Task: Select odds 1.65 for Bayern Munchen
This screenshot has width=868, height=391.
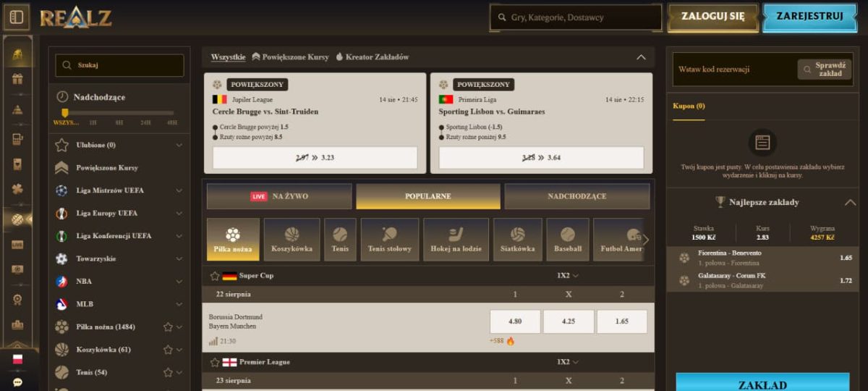Action: (622, 321)
